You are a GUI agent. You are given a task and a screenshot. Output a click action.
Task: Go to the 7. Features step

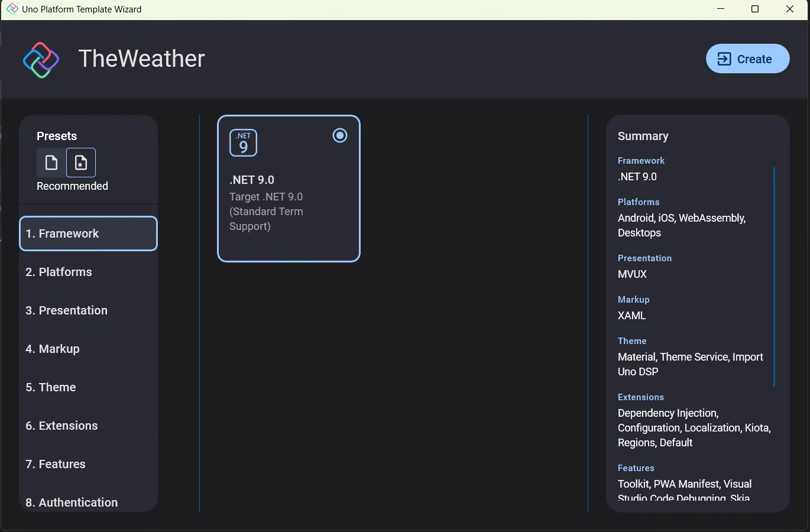point(89,464)
